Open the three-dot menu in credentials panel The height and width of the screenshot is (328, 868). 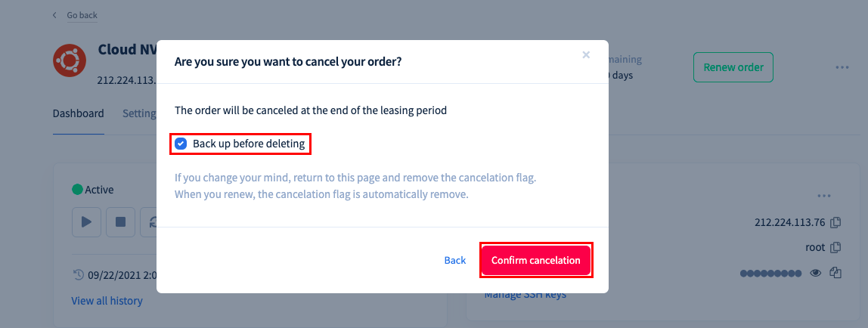pyautogui.click(x=823, y=196)
